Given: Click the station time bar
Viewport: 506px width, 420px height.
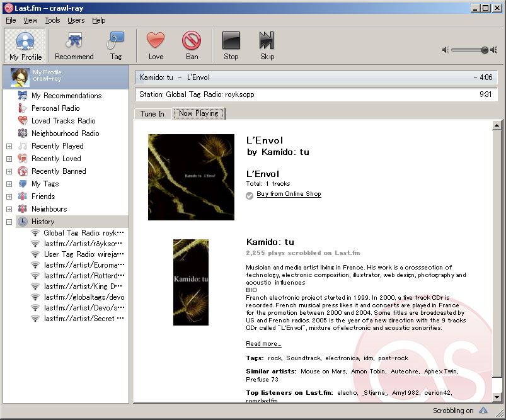Looking at the screenshot, I should (x=316, y=94).
